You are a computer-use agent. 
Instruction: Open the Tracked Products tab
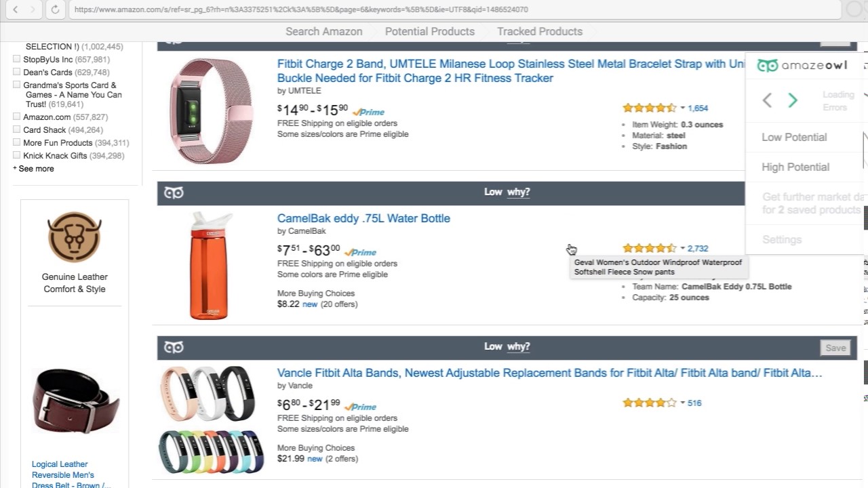[x=539, y=31]
